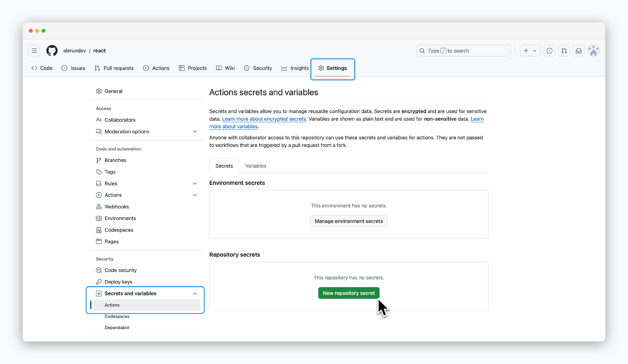Open Learn more about variables link
The height and width of the screenshot is (364, 628).
[233, 126]
